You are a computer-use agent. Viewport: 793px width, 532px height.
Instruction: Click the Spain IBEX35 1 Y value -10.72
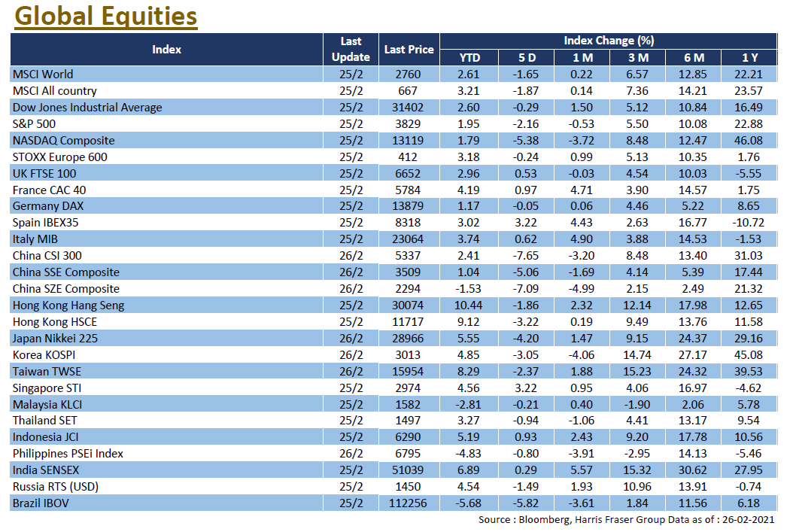point(748,223)
